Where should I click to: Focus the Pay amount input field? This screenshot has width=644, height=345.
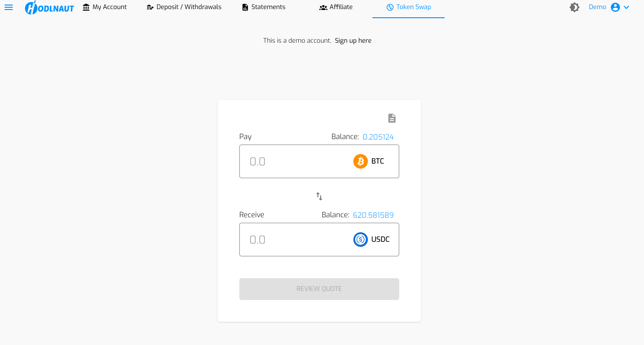tap(295, 161)
